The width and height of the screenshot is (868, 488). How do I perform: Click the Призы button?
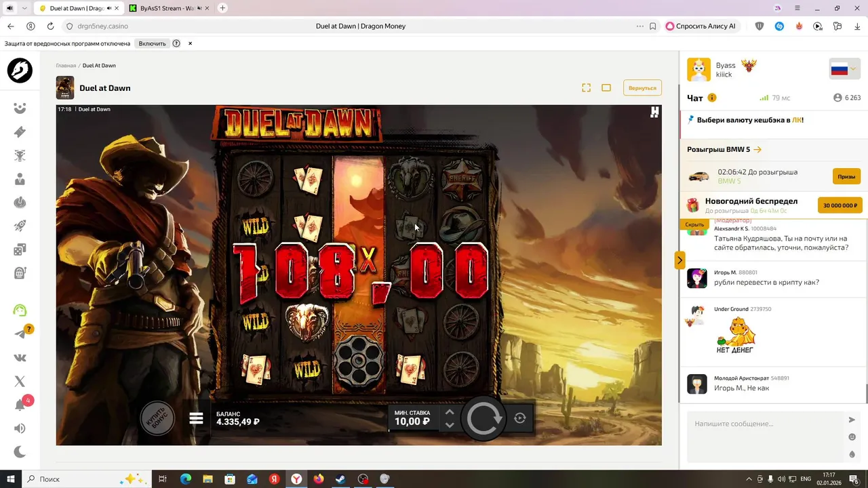click(x=846, y=176)
